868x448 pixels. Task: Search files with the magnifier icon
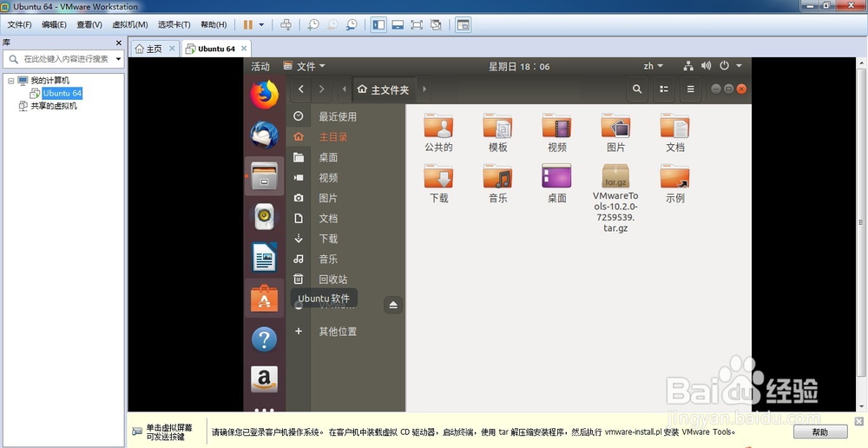637,89
